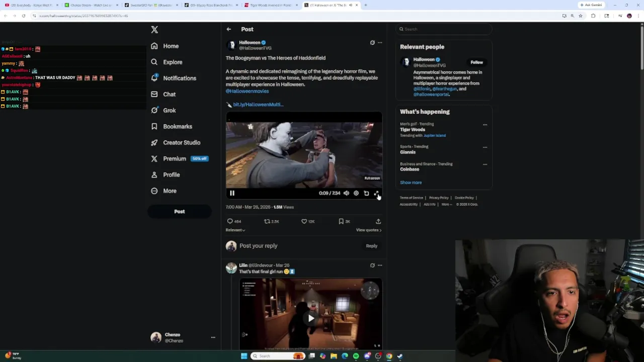Open Home in X sidebar
644x362 pixels.
tap(165, 46)
